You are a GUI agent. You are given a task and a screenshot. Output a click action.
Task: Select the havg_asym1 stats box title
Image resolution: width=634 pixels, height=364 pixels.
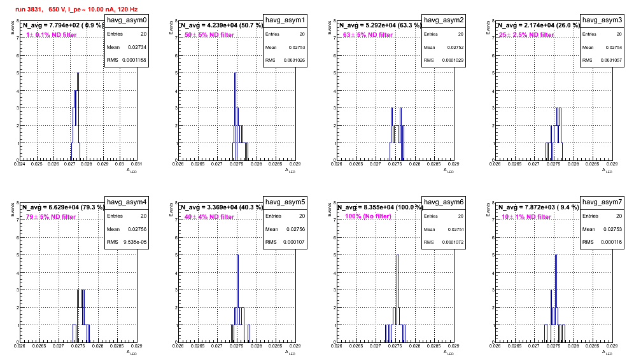[285, 20]
